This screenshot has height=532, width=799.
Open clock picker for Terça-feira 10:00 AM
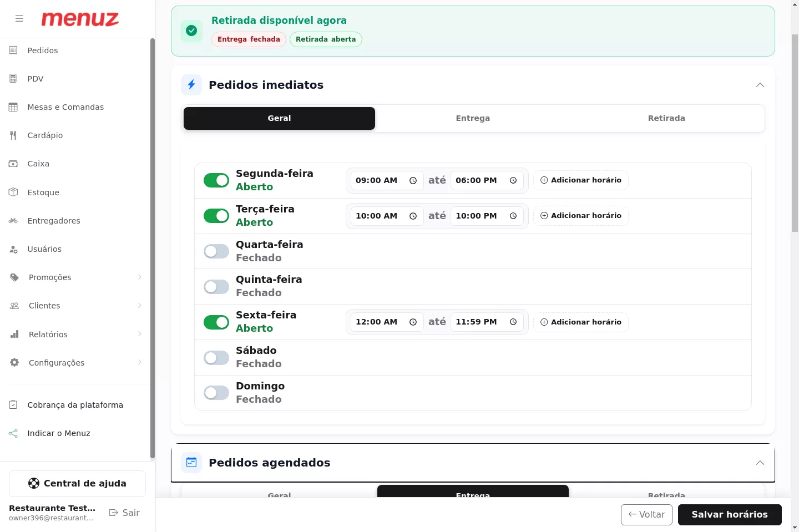(413, 216)
